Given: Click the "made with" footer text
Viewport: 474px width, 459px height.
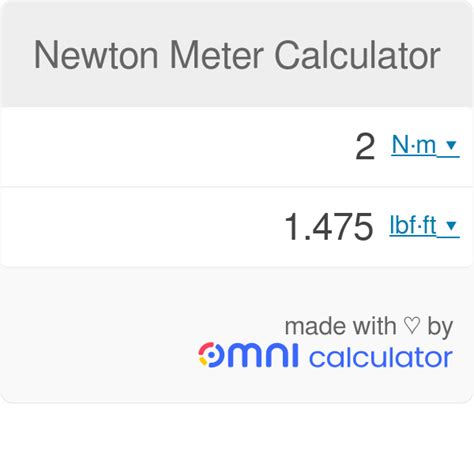Looking at the screenshot, I should click(x=340, y=326).
